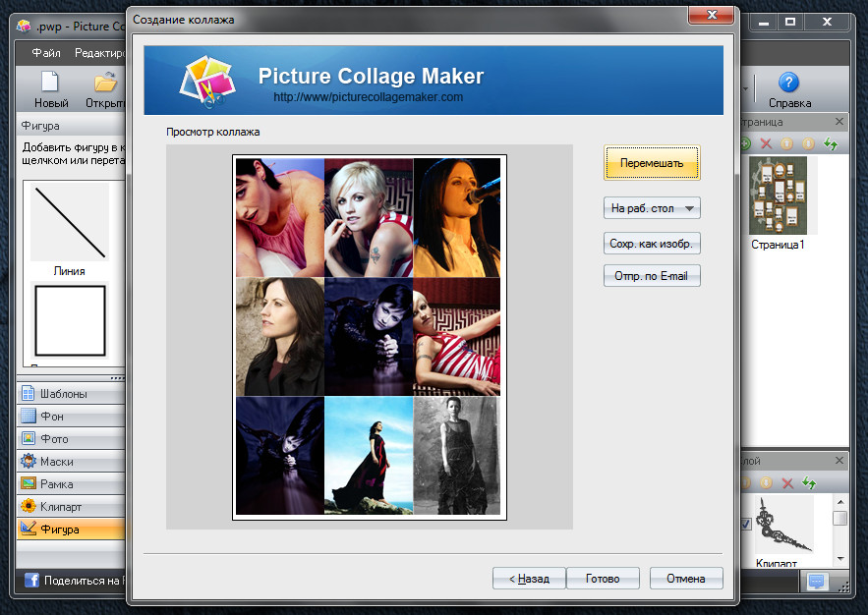This screenshot has width=868, height=615.
Task: Select the Страница1 page thumbnail
Action: 779,196
